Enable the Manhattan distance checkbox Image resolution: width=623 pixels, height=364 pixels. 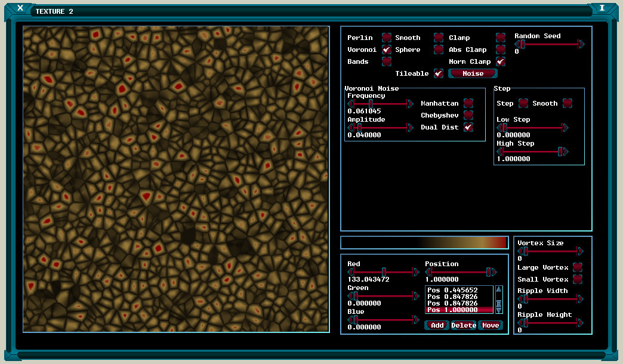(468, 103)
